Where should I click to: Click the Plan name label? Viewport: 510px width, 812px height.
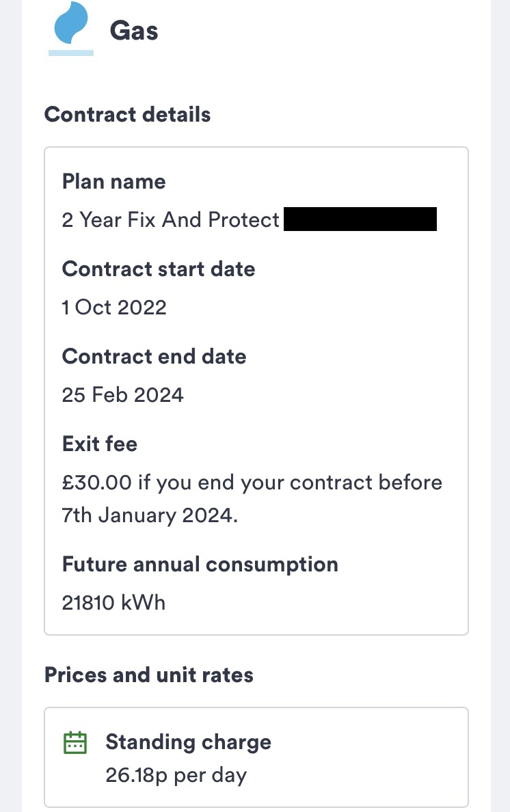click(x=113, y=181)
